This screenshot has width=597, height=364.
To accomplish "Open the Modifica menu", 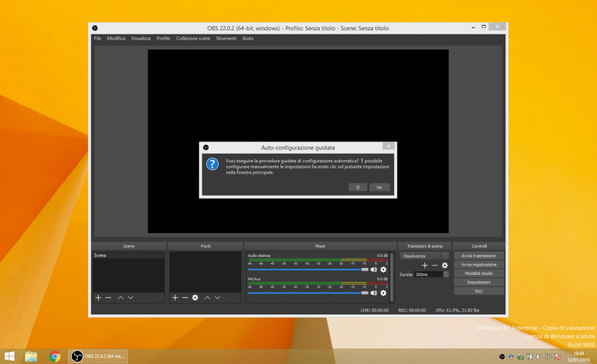I will tap(116, 38).
